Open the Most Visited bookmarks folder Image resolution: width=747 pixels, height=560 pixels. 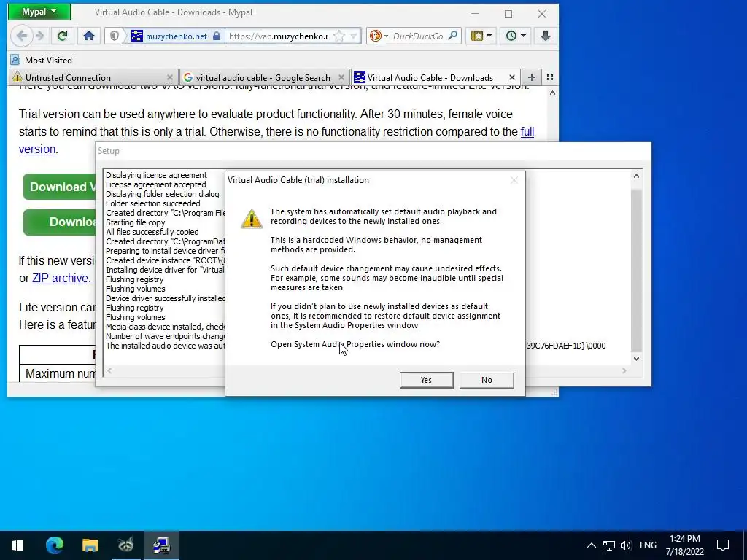[x=42, y=60]
